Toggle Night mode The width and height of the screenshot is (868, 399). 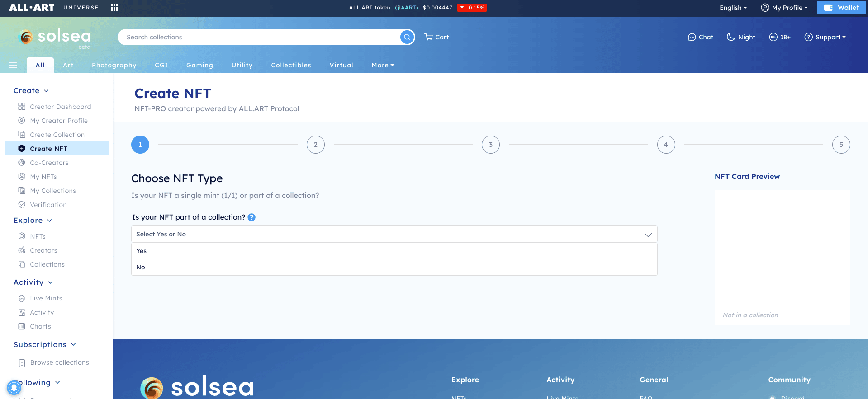pos(741,37)
